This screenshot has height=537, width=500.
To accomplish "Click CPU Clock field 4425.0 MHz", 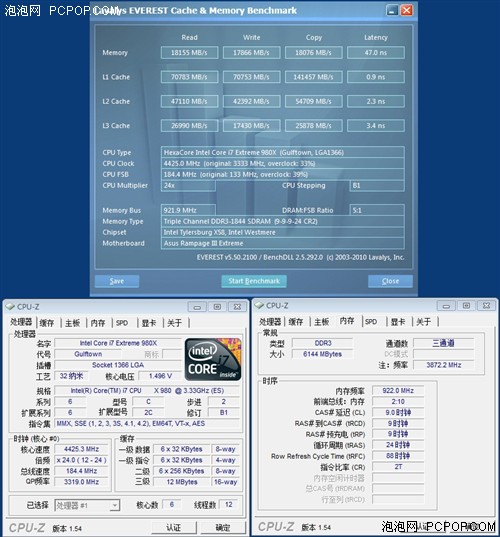I will click(283, 163).
